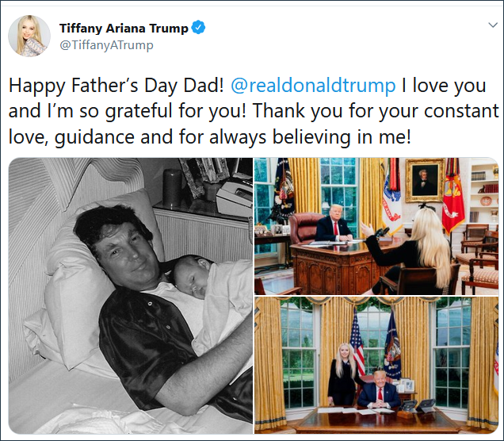This screenshot has width=504, height=441.
Task: Click the blue verified badge
Action: click(199, 29)
